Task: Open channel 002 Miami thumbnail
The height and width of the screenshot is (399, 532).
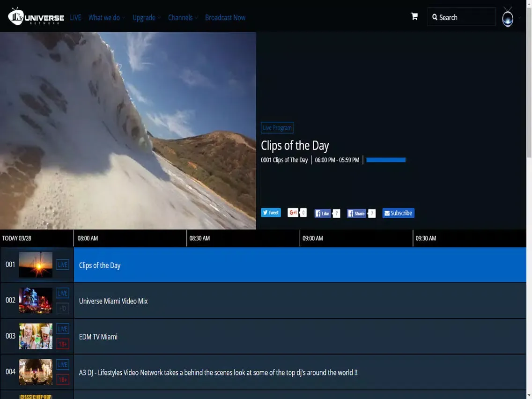Action: [x=36, y=300]
